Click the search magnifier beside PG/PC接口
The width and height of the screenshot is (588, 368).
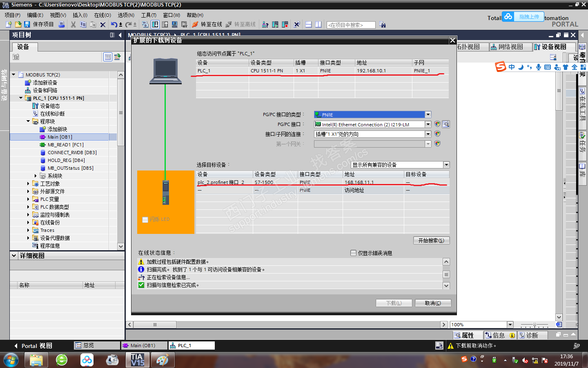(446, 124)
